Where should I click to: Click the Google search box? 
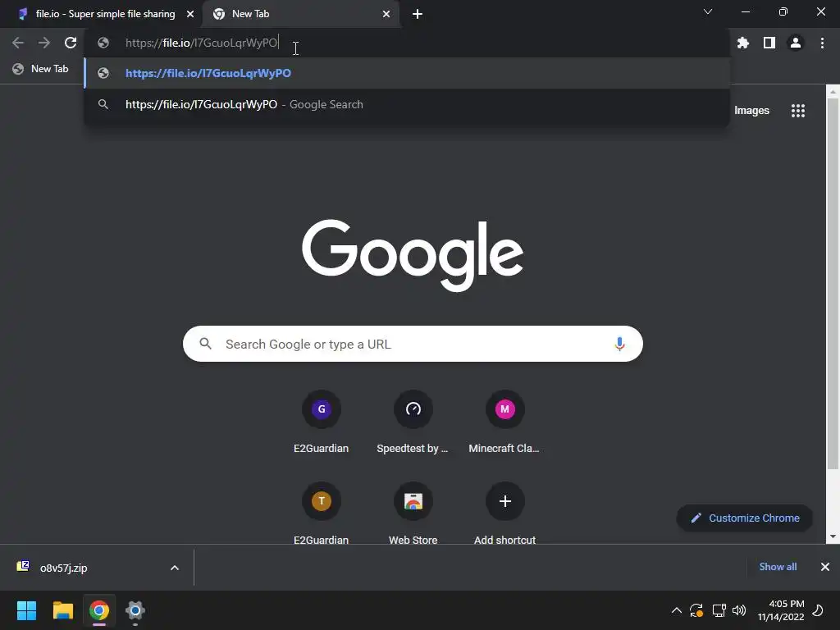pyautogui.click(x=413, y=344)
